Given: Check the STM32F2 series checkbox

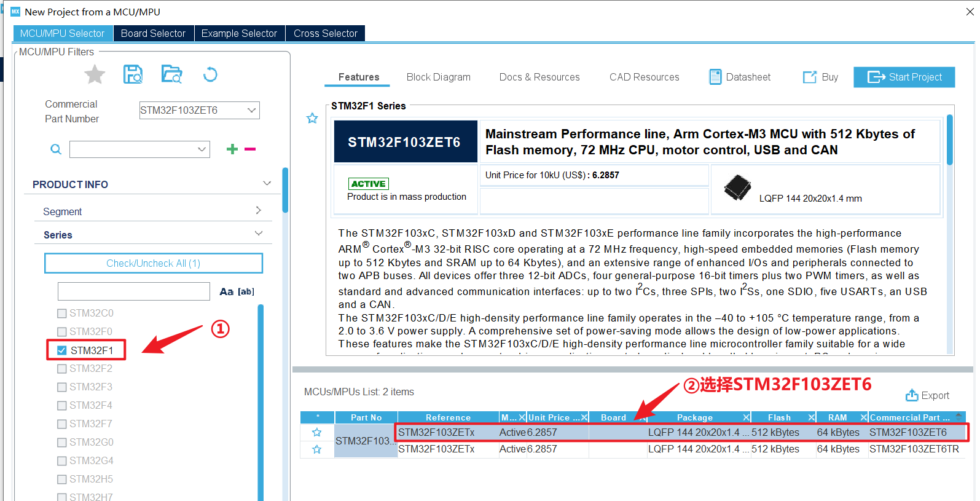Looking at the screenshot, I should point(61,369).
